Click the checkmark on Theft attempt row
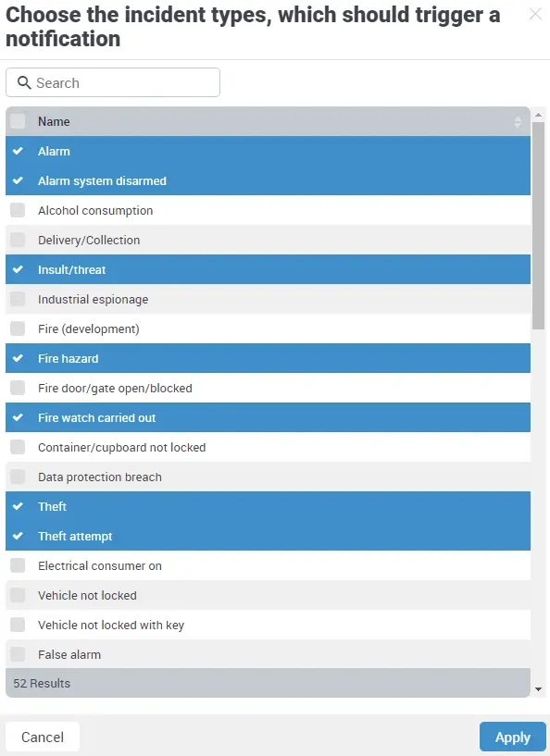The height and width of the screenshot is (756, 550). [x=18, y=536]
